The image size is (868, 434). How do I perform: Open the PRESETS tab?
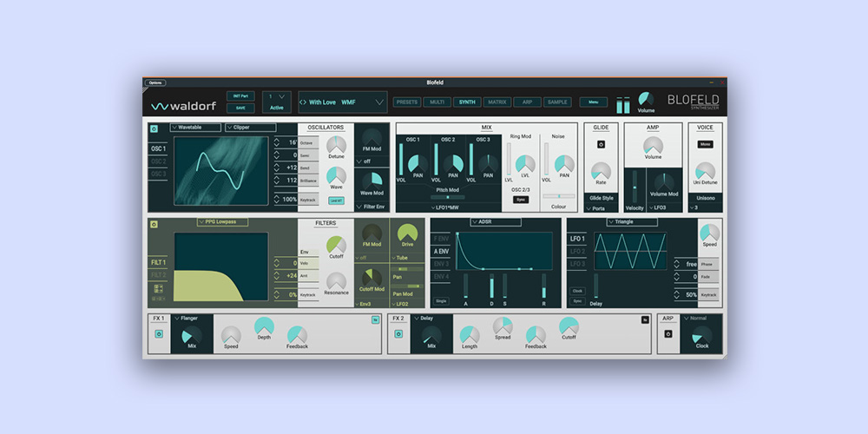point(407,102)
